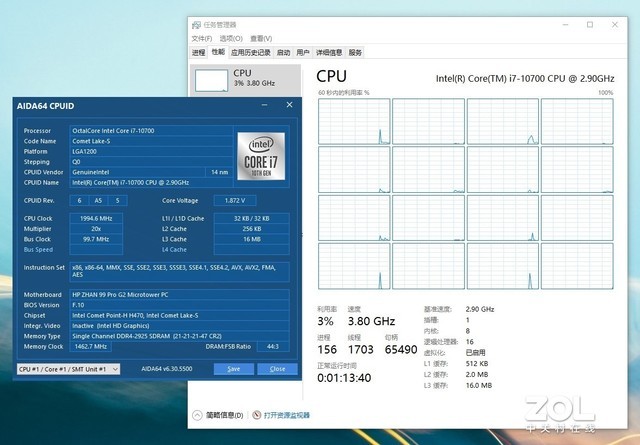Click the L2 Cache value 256 KB
This screenshot has width=640, height=445.
[252, 229]
